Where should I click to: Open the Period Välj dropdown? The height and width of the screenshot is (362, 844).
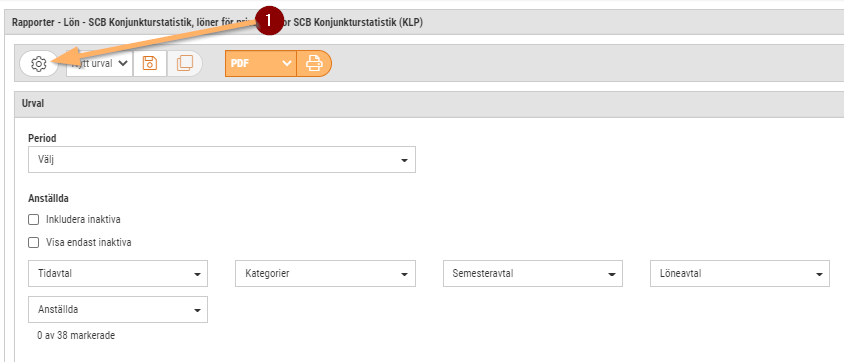tap(222, 160)
